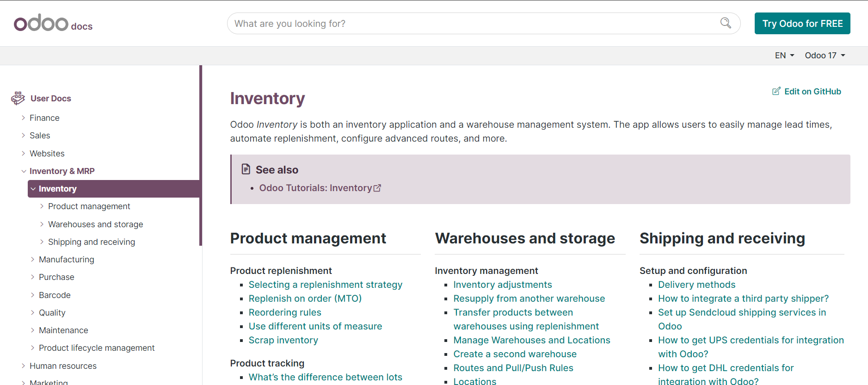868x385 pixels.
Task: Click the Product management section heading
Action: click(308, 238)
